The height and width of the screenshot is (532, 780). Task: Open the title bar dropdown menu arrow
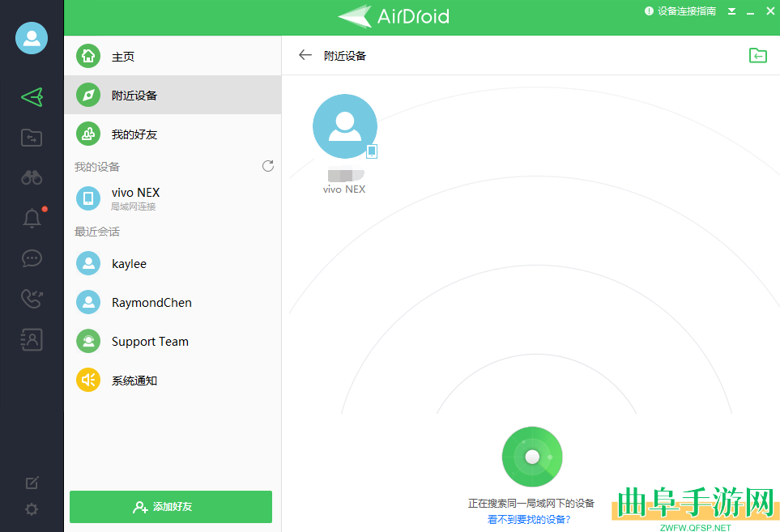[x=731, y=11]
